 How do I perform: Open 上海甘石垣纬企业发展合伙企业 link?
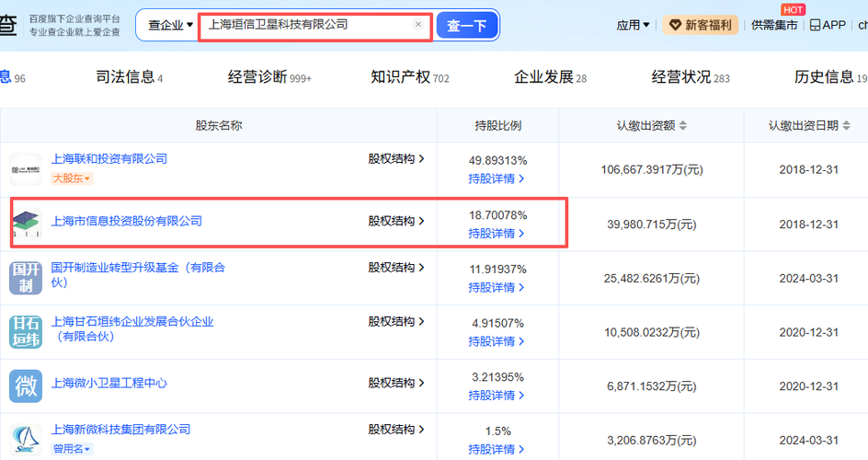pos(132,328)
